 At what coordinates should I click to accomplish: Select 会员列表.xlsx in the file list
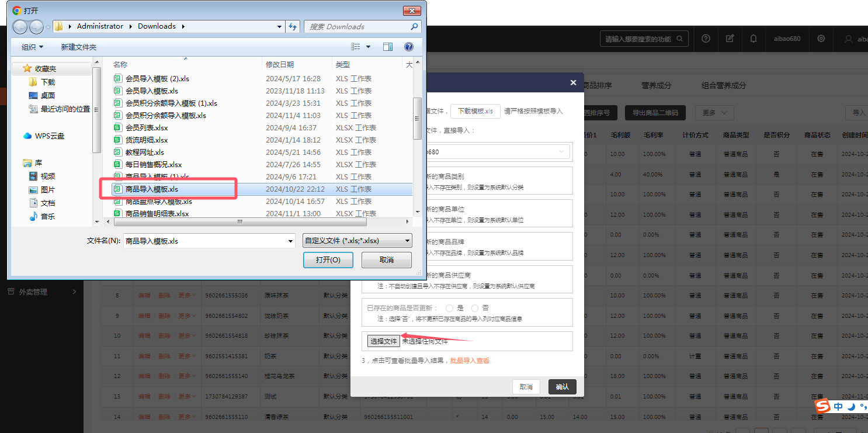tap(147, 128)
